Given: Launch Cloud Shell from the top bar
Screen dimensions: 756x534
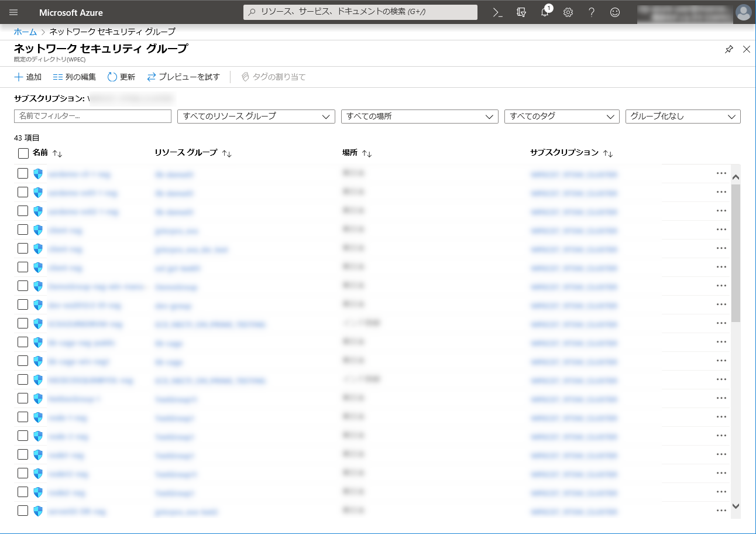Looking at the screenshot, I should tap(498, 12).
